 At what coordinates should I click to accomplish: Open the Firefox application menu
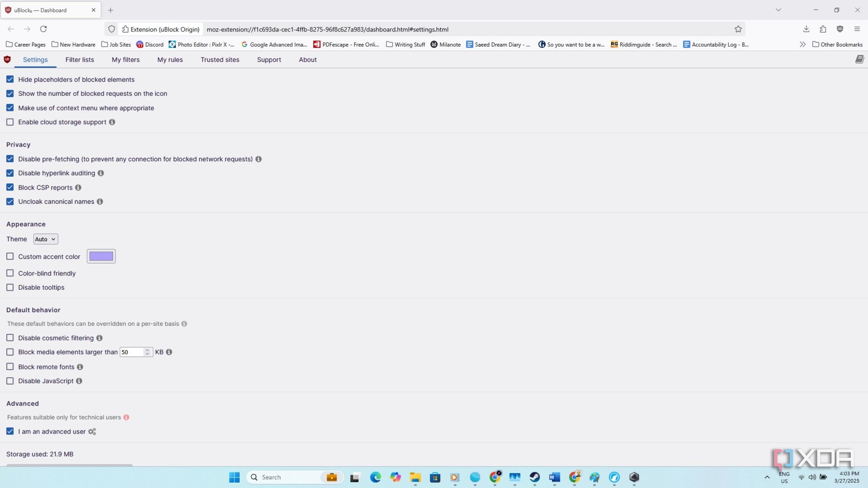[x=857, y=29]
